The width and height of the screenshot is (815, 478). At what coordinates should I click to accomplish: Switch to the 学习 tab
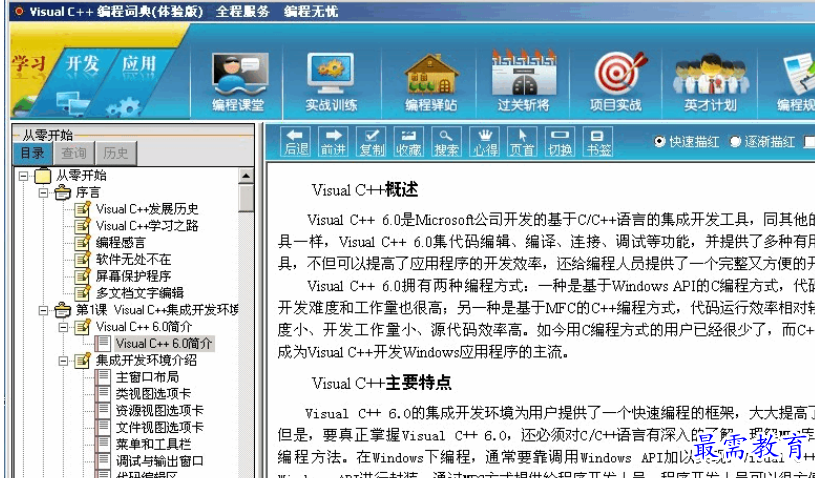pyautogui.click(x=30, y=64)
